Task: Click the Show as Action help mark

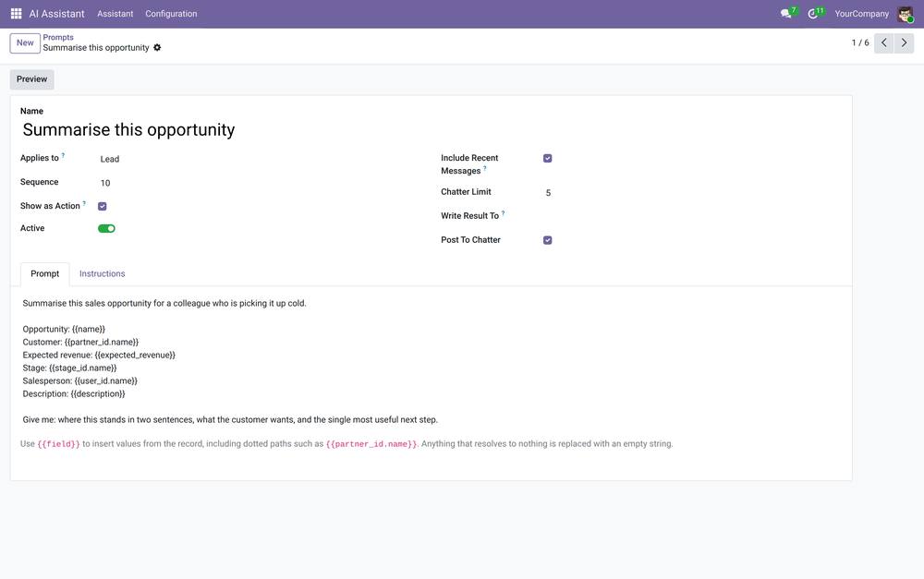Action: [x=84, y=204]
